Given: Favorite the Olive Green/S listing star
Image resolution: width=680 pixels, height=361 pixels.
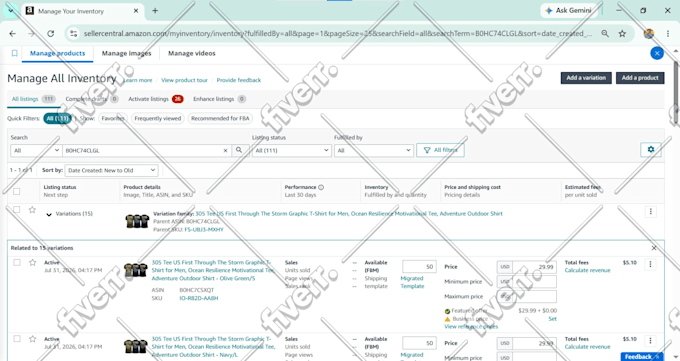Looking at the screenshot, I should pyautogui.click(x=32, y=263).
